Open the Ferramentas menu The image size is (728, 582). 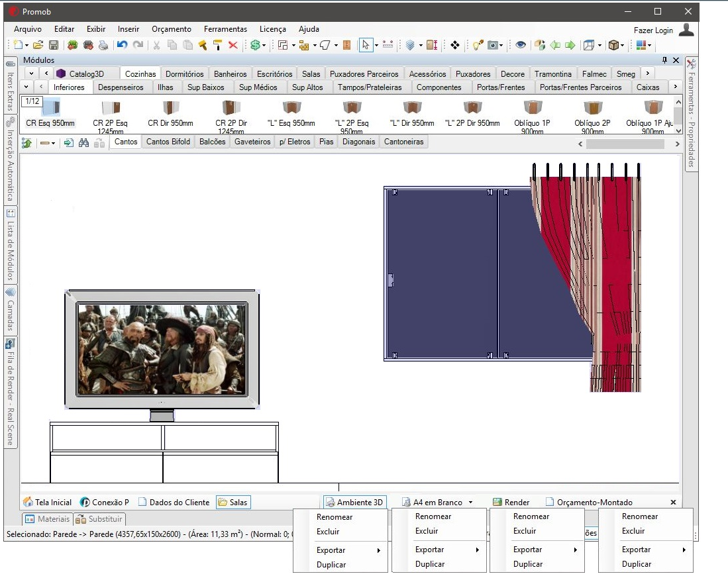[x=225, y=28]
